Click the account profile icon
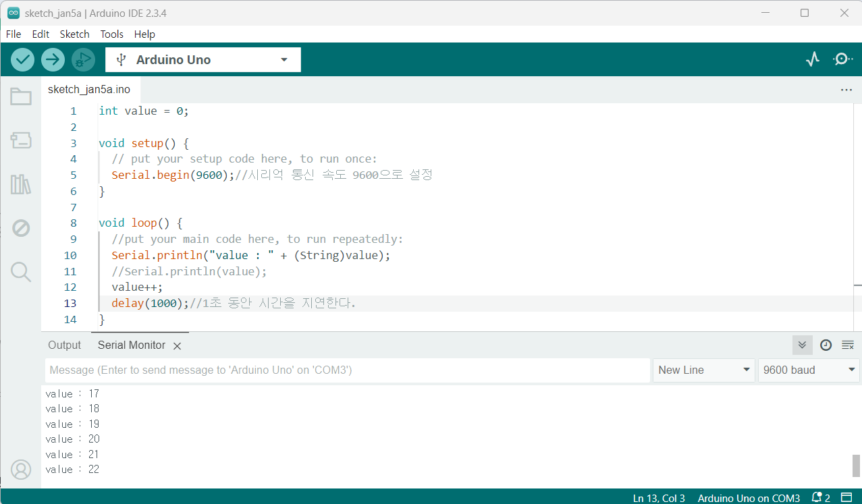The height and width of the screenshot is (504, 862). pos(21,470)
